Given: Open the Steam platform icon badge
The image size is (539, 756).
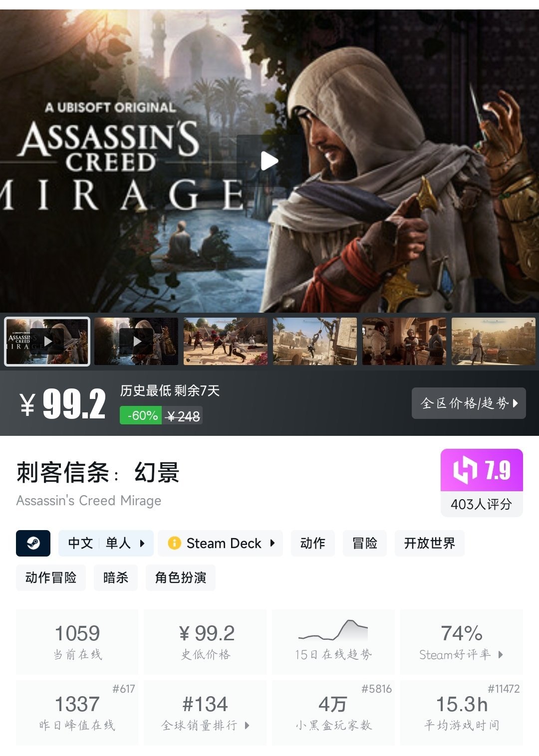Looking at the screenshot, I should click(x=33, y=543).
